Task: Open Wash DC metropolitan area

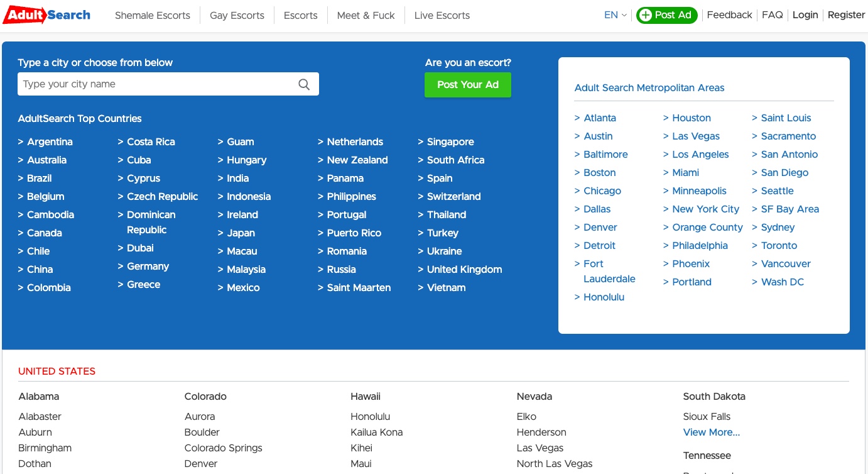Action: [782, 282]
